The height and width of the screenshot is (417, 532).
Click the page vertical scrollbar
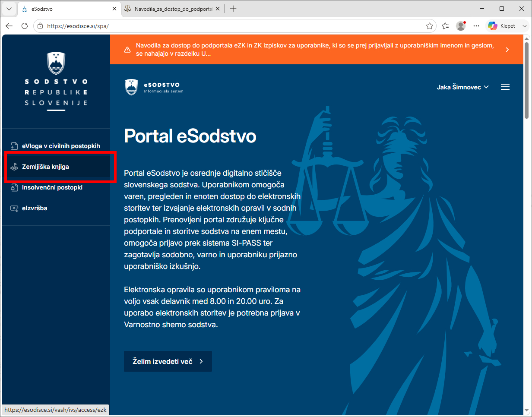[x=526, y=79]
